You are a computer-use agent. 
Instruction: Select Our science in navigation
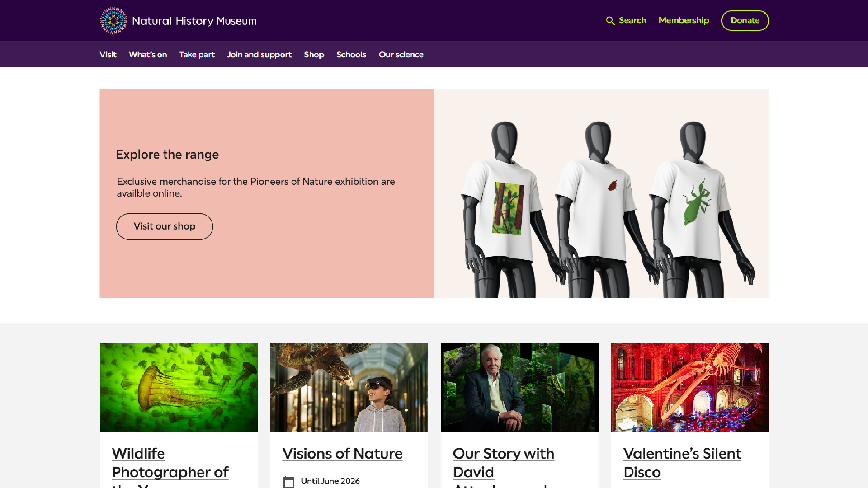tap(401, 55)
